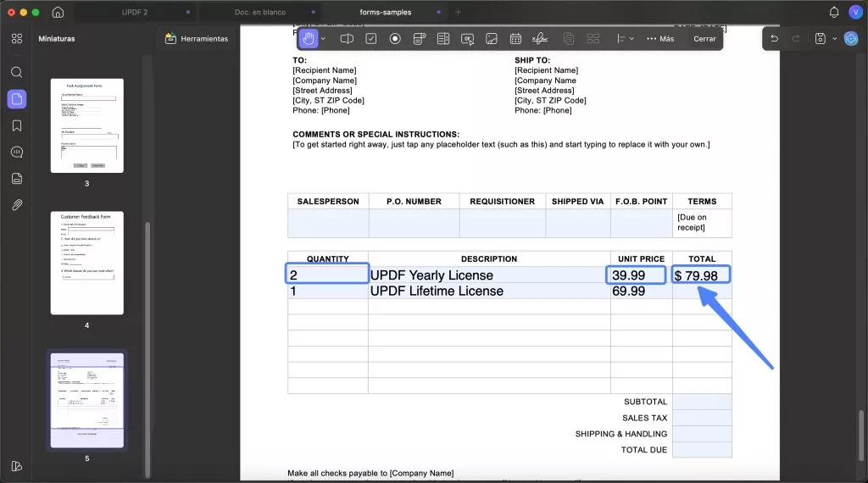The height and width of the screenshot is (483, 868).
Task: Click the page thumbnails panel icon
Action: (17, 99)
